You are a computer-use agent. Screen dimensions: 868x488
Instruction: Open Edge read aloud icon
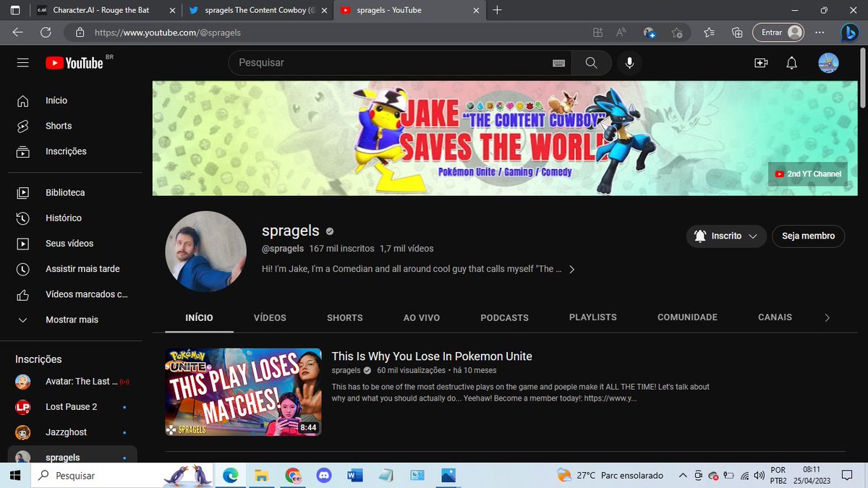(621, 33)
